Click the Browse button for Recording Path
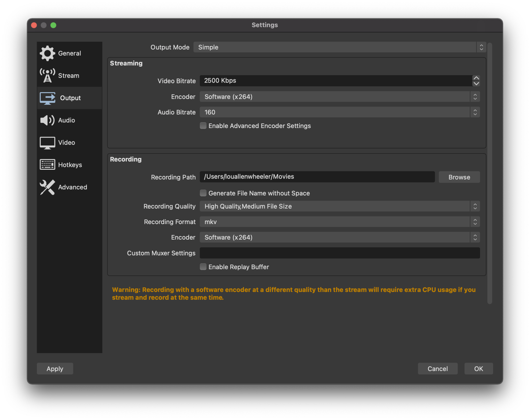The width and height of the screenshot is (530, 420). pos(459,177)
